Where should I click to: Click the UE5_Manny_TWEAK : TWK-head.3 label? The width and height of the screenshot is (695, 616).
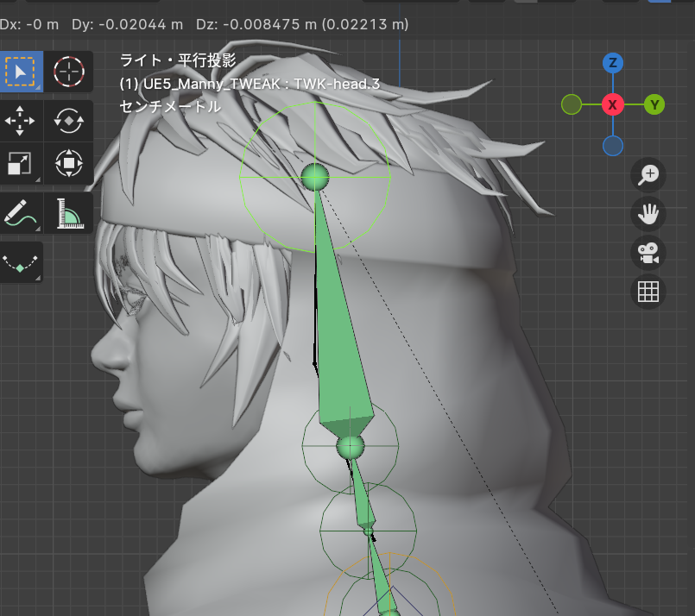[x=250, y=84]
